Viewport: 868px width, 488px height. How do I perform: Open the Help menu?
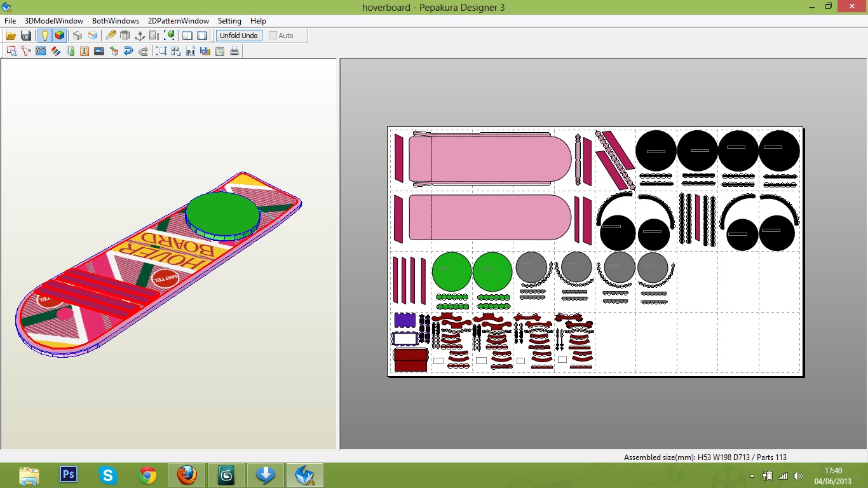tap(258, 21)
